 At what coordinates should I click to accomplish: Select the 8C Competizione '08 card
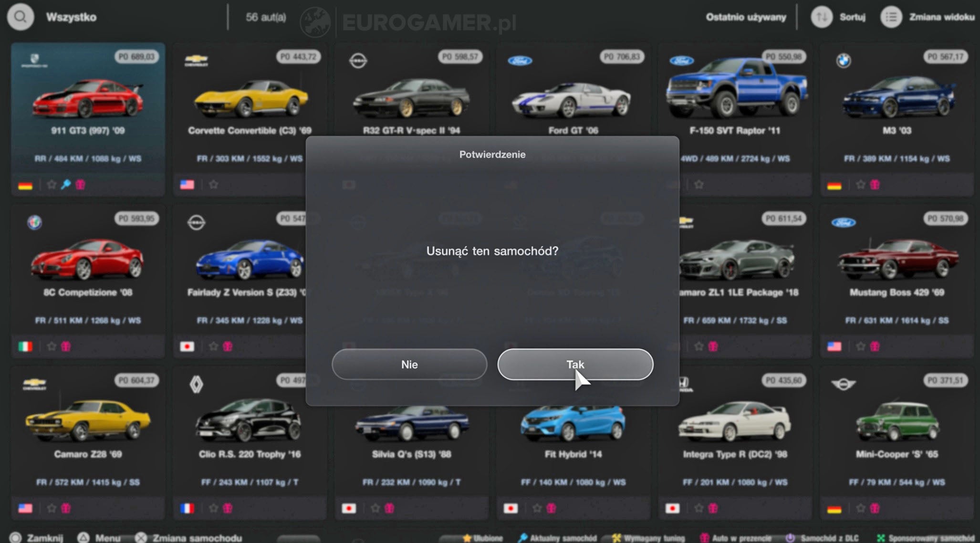88,282
